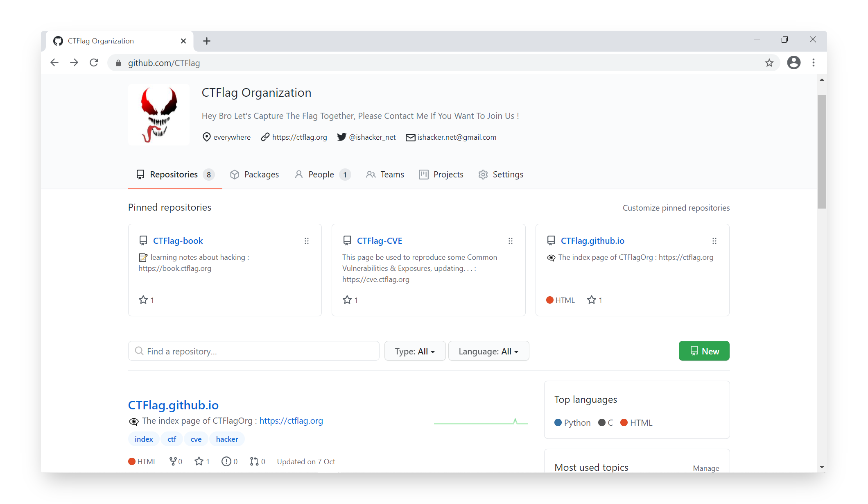The height and width of the screenshot is (504, 868).
Task: Click the Find a repository search field
Action: [x=254, y=351]
